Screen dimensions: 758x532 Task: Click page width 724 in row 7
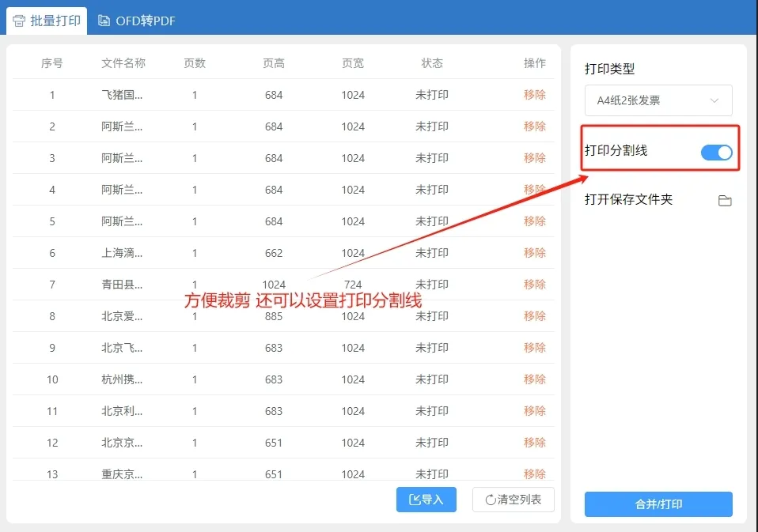coord(353,285)
